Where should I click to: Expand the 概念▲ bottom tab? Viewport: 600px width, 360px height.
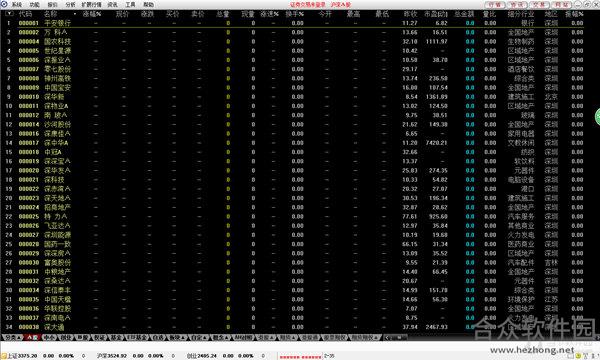point(220,338)
